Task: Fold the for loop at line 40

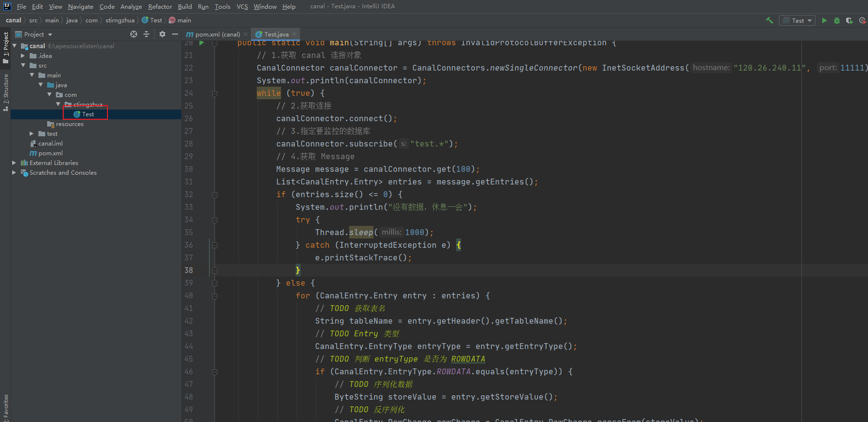Action: 214,296
